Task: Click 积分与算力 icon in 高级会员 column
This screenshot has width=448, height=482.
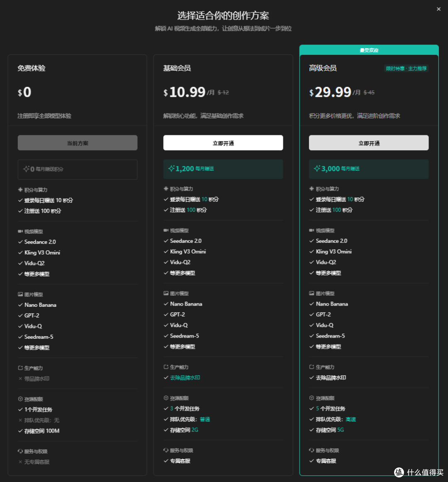Action: coord(312,189)
